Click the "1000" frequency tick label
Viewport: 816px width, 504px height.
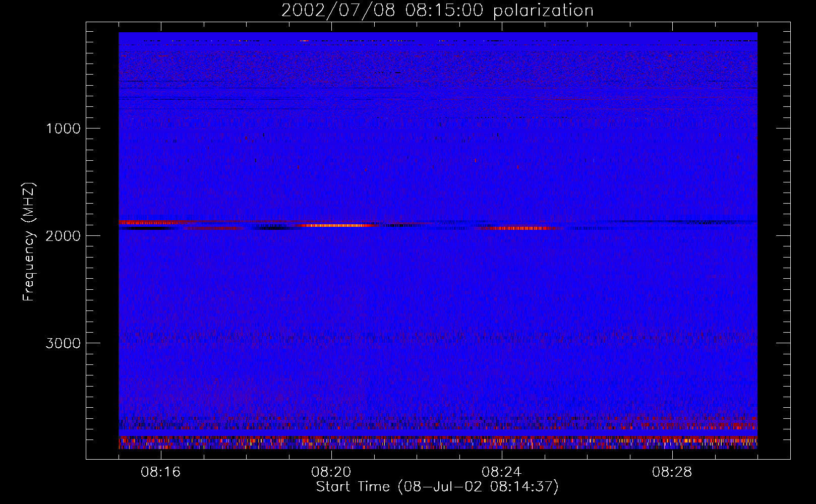(63, 129)
